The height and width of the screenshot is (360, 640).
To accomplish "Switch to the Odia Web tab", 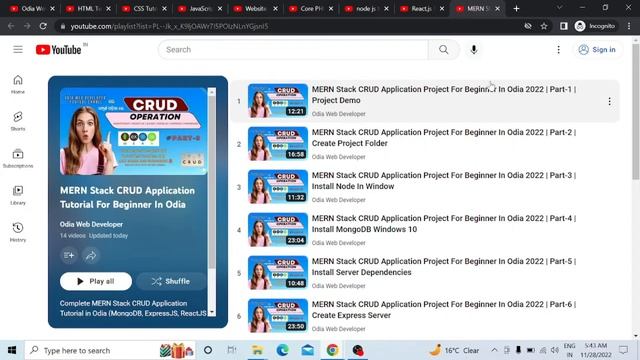I will click(x=33, y=9).
